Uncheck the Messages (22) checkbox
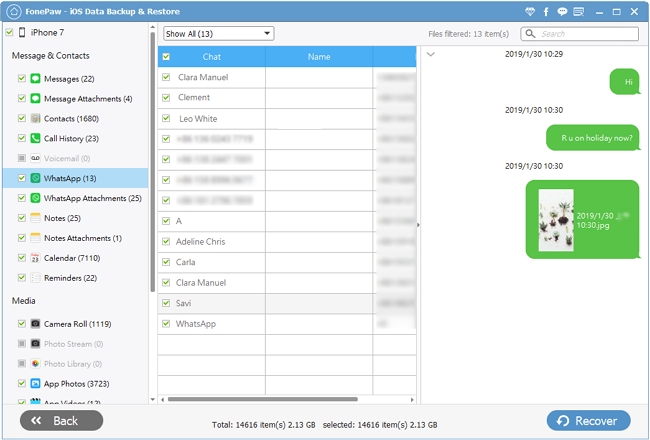Screen dimensions: 650x440 coord(21,78)
